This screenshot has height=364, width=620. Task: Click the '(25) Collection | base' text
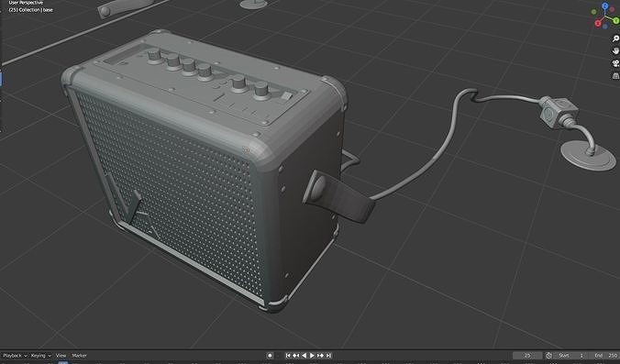30,10
